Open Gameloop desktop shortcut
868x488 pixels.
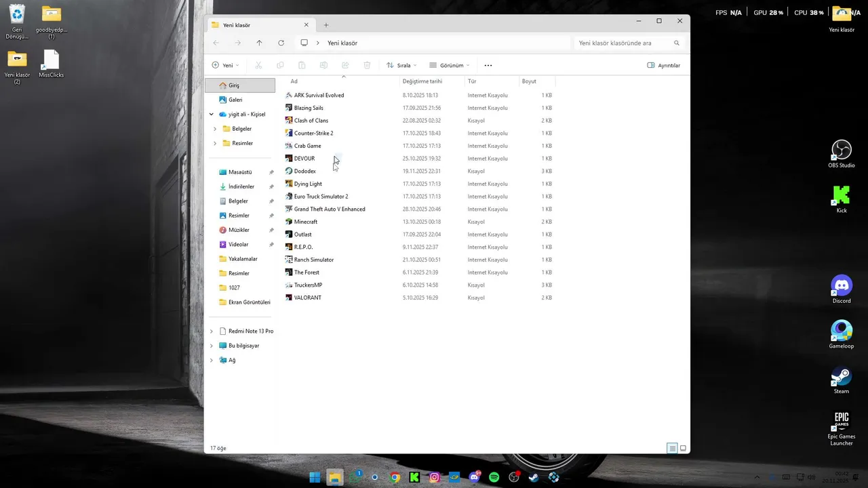[842, 335]
